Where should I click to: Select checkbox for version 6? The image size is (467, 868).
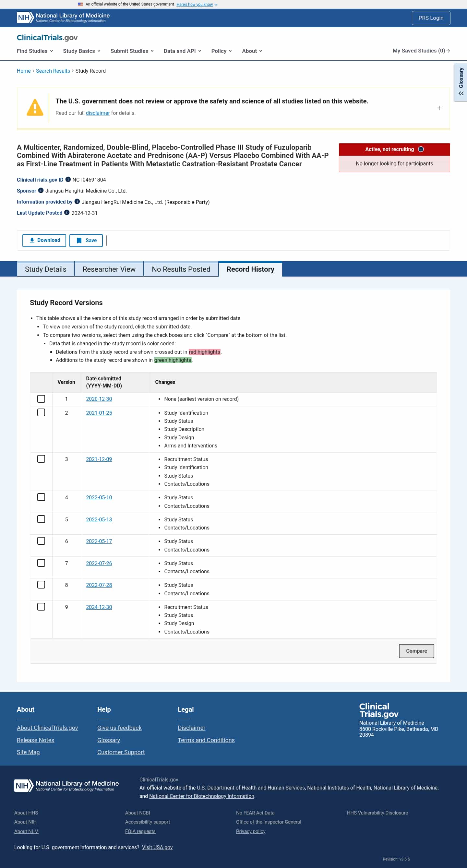pyautogui.click(x=41, y=541)
